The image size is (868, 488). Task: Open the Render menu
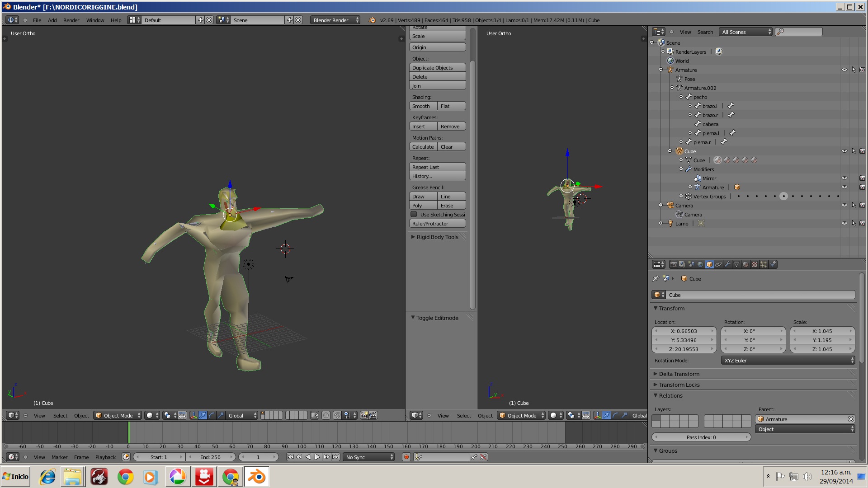[71, 20]
